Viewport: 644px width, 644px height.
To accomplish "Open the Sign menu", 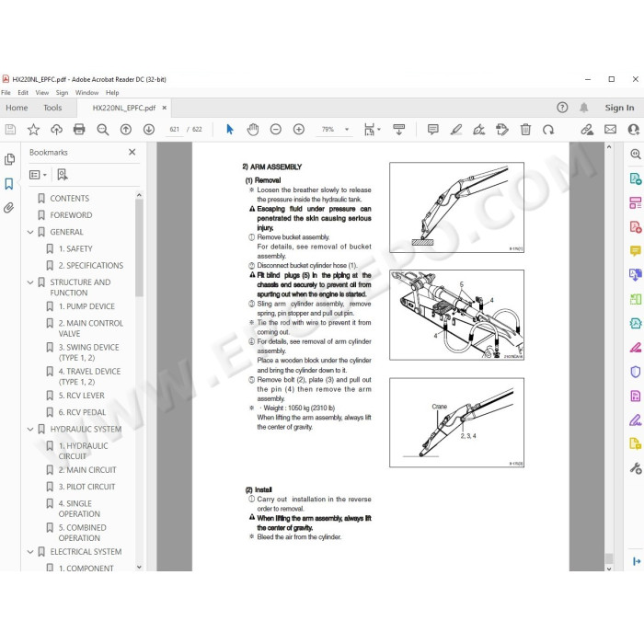I will tap(62, 92).
